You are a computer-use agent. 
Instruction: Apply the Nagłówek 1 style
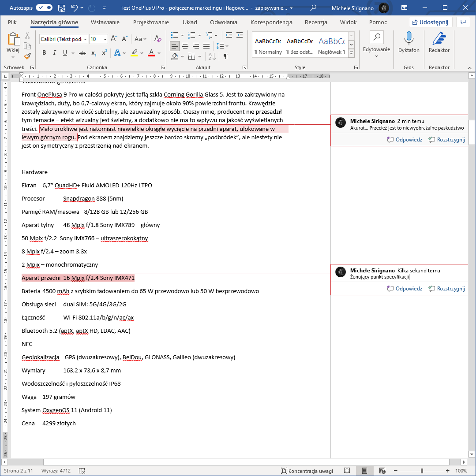coord(331,46)
